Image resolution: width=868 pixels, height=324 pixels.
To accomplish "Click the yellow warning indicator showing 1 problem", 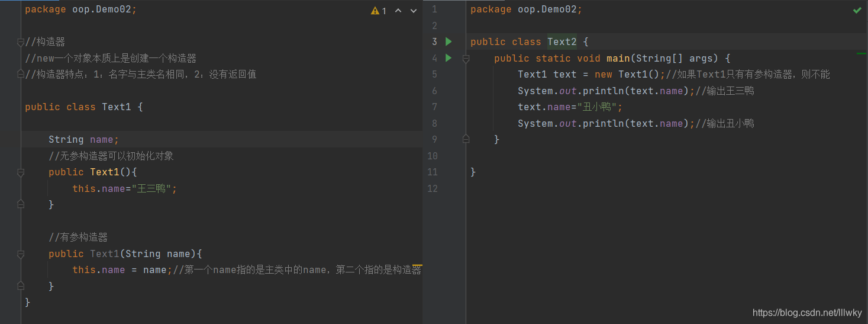I will [x=378, y=11].
